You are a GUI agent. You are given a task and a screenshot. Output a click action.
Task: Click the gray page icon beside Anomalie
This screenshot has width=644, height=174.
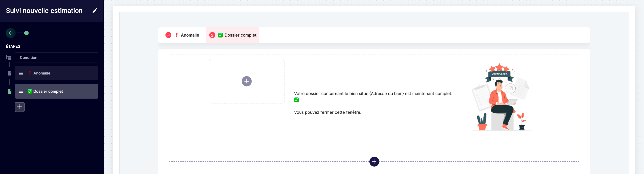pyautogui.click(x=9, y=73)
